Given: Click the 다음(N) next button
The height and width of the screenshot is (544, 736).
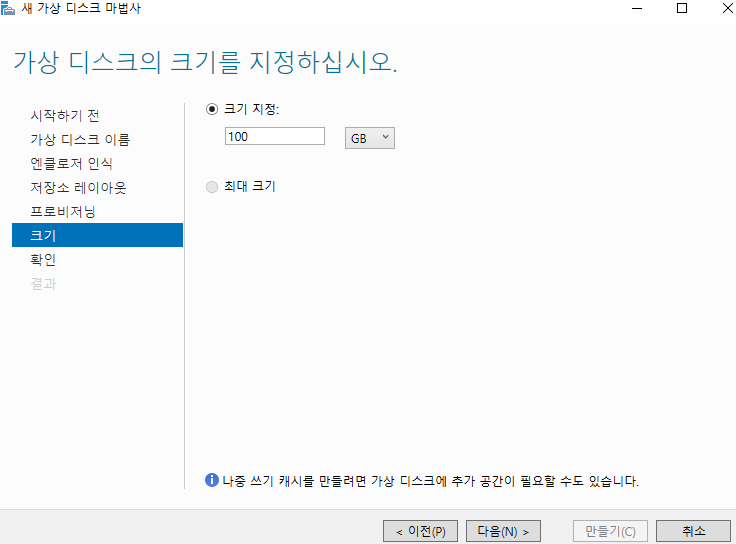Looking at the screenshot, I should 503,531.
